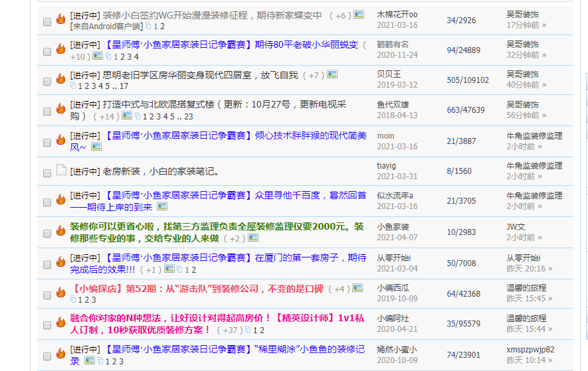588x371 pixels.
Task: Click flame icon beside 融合你对家的N种想法 thread
Action: [x=61, y=324]
